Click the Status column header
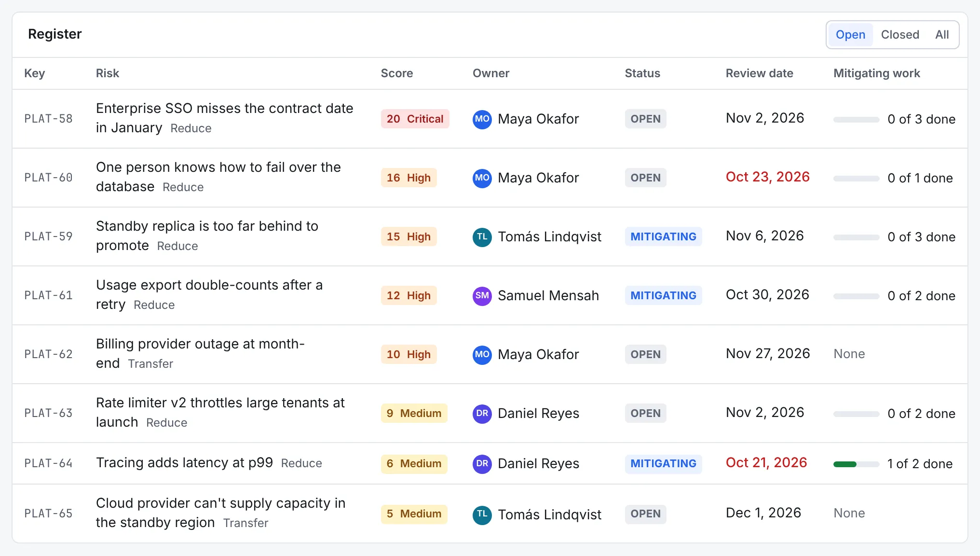 (642, 73)
